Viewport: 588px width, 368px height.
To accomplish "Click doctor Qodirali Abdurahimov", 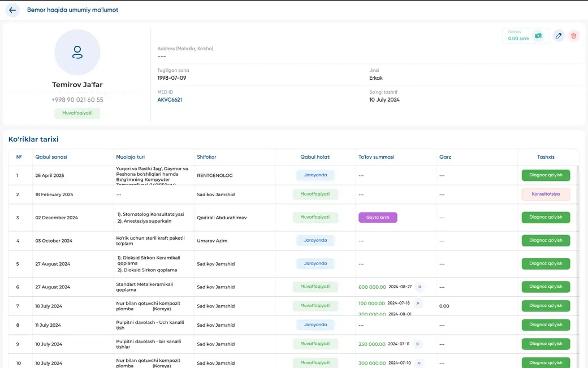I will click(x=222, y=218).
